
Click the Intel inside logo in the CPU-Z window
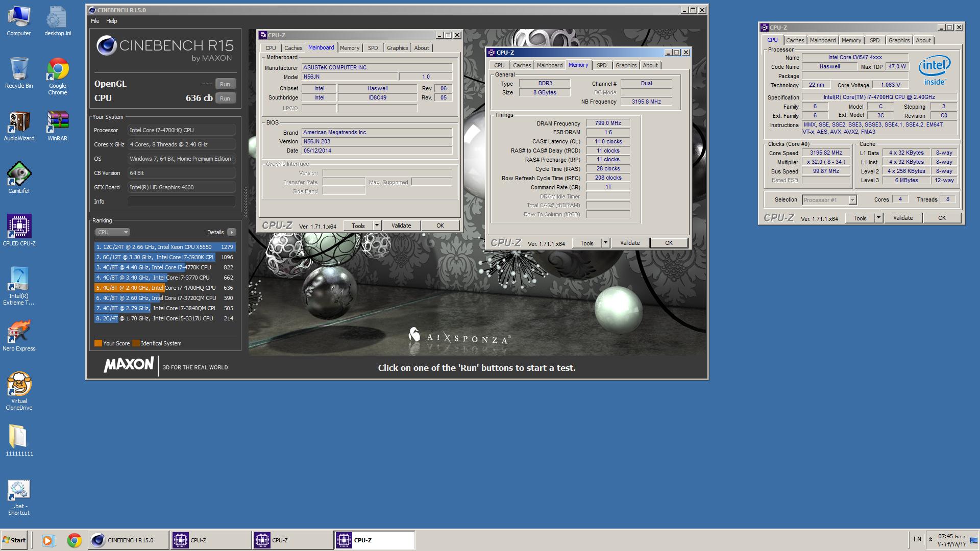click(x=935, y=70)
